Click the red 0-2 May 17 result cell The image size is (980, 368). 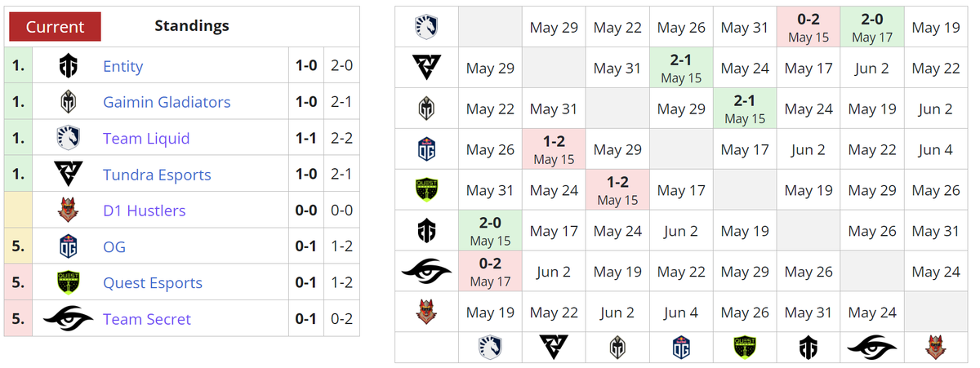490,271
